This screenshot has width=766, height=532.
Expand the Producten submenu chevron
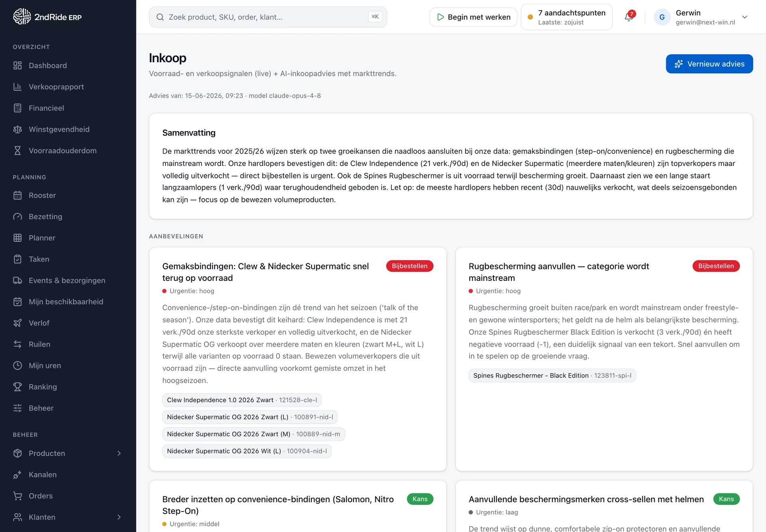119,453
